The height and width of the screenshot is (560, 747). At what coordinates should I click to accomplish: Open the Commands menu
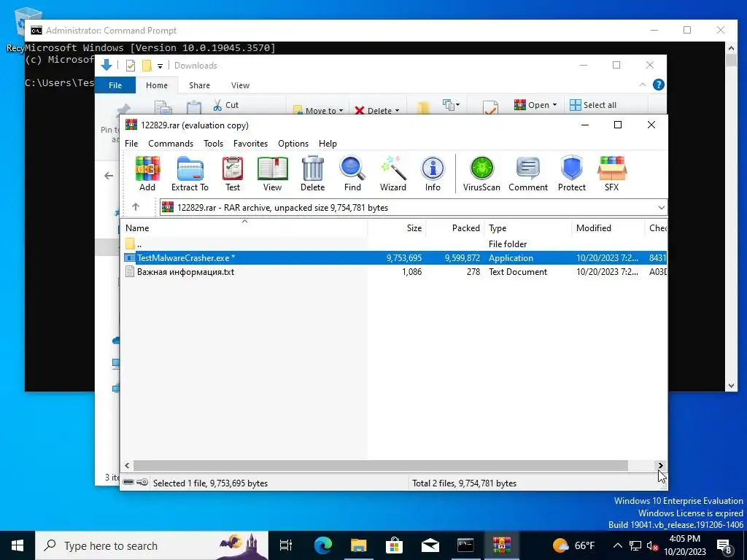tap(171, 144)
